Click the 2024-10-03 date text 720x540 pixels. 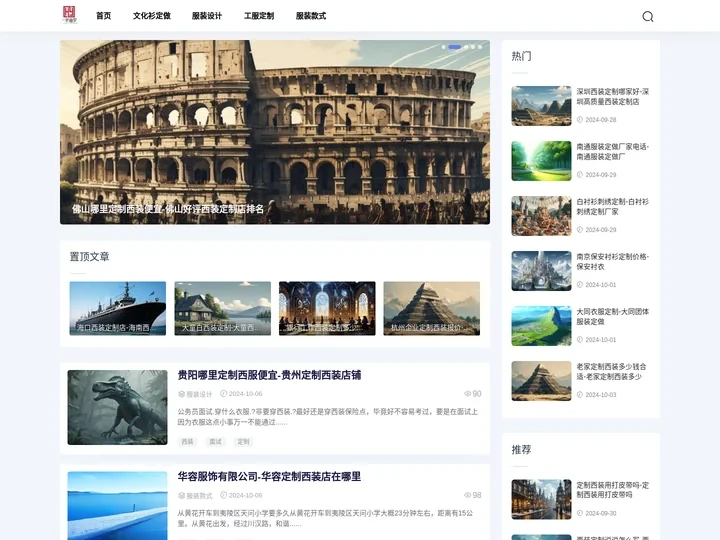click(x=601, y=394)
